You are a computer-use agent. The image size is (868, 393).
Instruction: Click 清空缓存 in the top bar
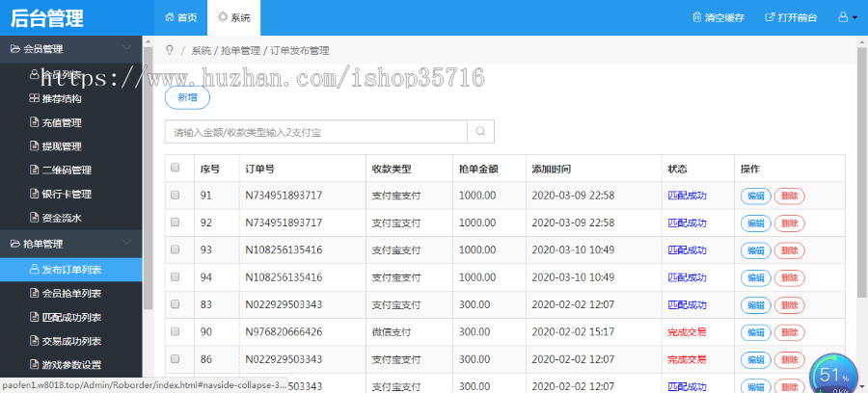719,17
